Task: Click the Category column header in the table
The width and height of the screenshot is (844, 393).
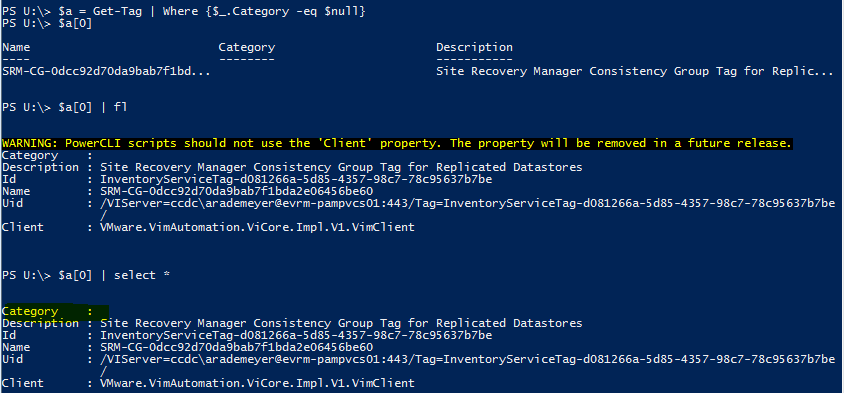Action: coord(247,47)
